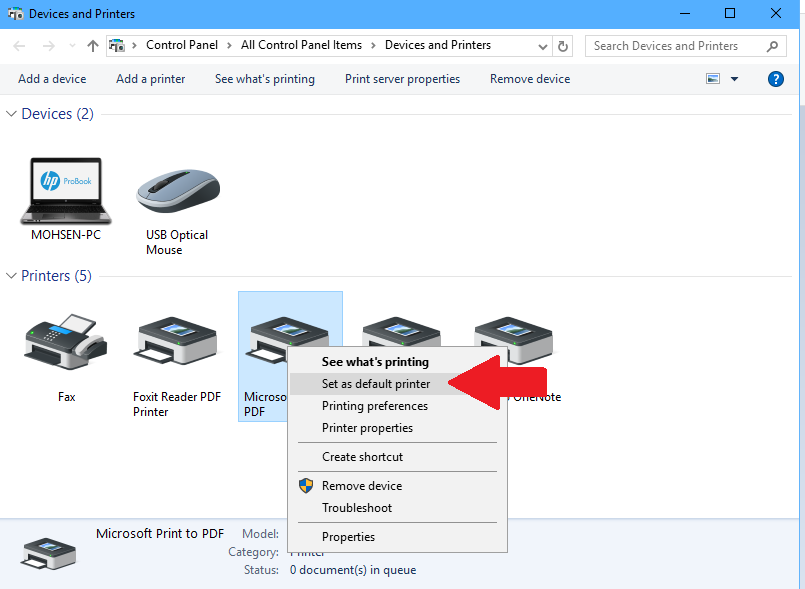Click All Control Panel Items breadcrumb
805x589 pixels.
tap(301, 45)
